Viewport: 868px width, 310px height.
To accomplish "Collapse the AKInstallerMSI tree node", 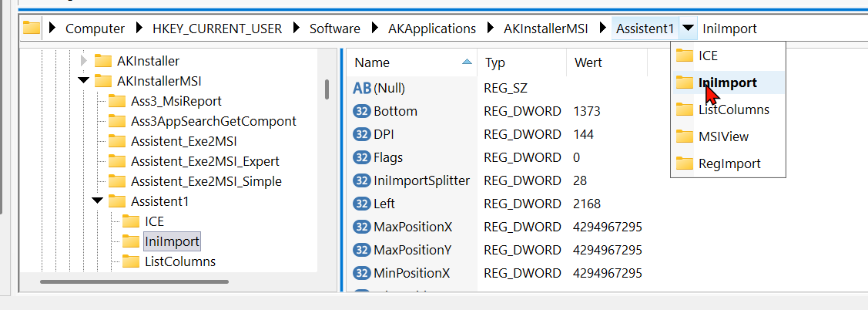I will coord(83,81).
